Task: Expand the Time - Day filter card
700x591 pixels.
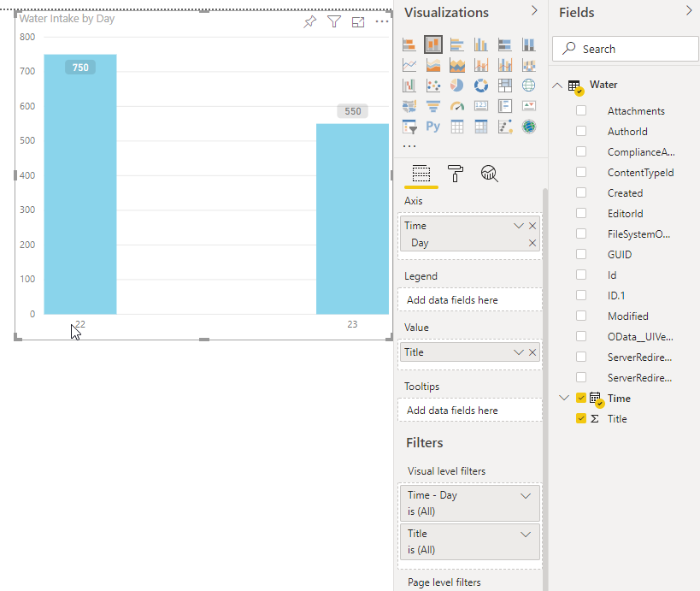Action: pyautogui.click(x=526, y=495)
